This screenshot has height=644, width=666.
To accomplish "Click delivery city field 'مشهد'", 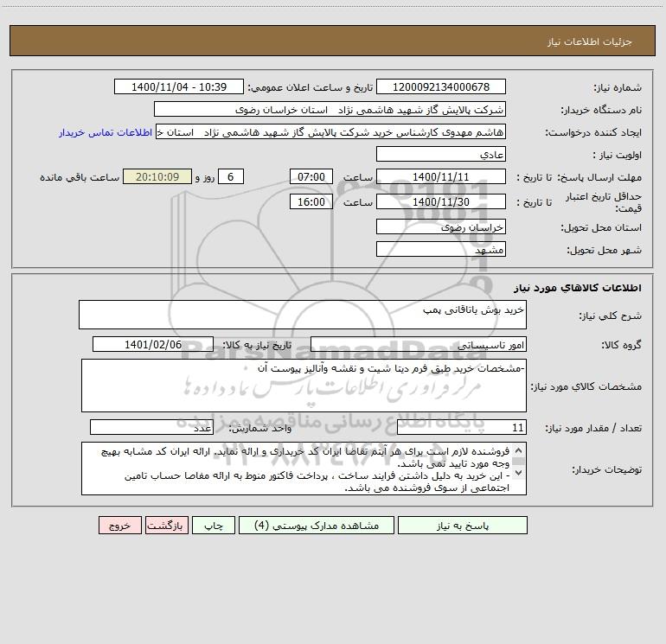I will point(441,249).
